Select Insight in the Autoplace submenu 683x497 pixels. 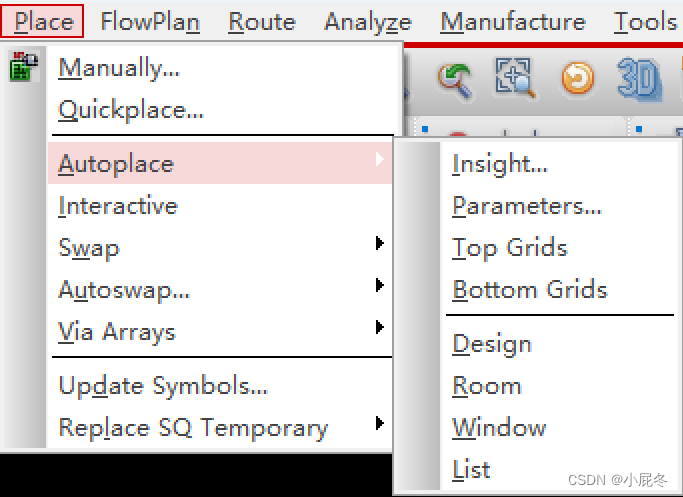pos(500,165)
